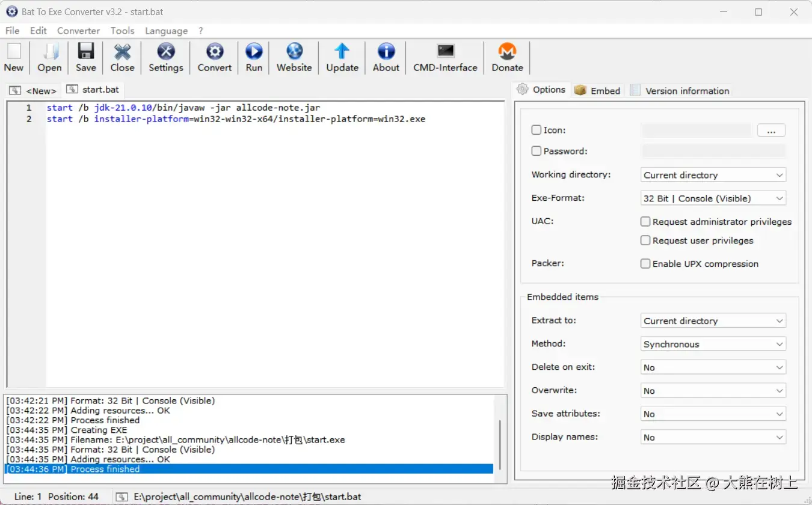The image size is (812, 505).
Task: Open the File menu
Action: pos(12,31)
